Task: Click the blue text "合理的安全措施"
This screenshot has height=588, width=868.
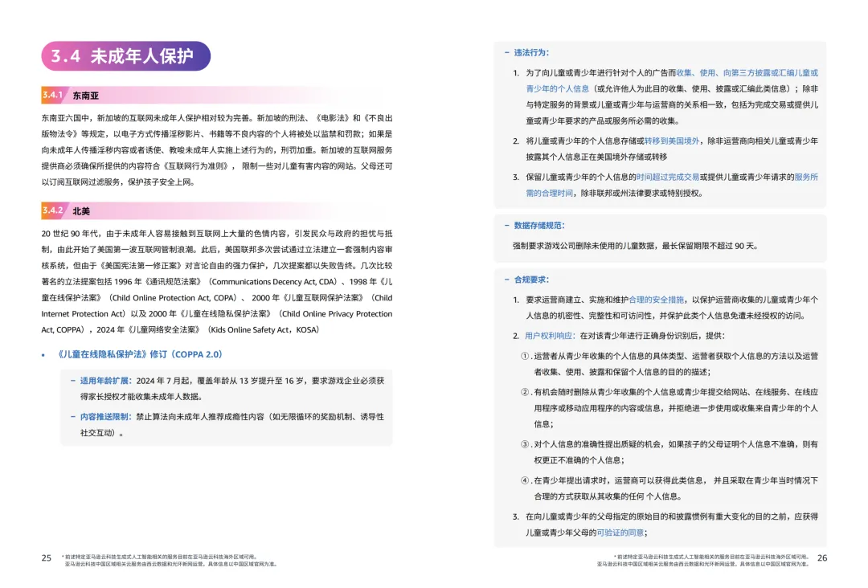Action: (x=656, y=300)
